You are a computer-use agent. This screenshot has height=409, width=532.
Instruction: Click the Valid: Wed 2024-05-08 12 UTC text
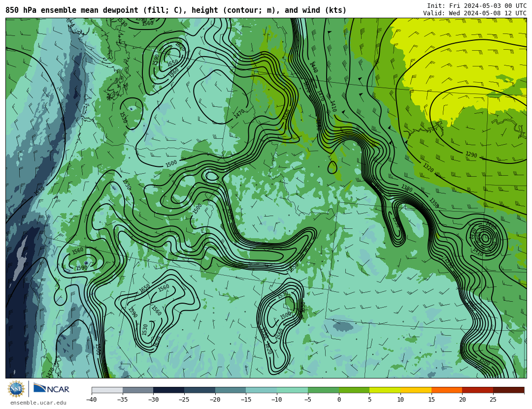pyautogui.click(x=475, y=13)
